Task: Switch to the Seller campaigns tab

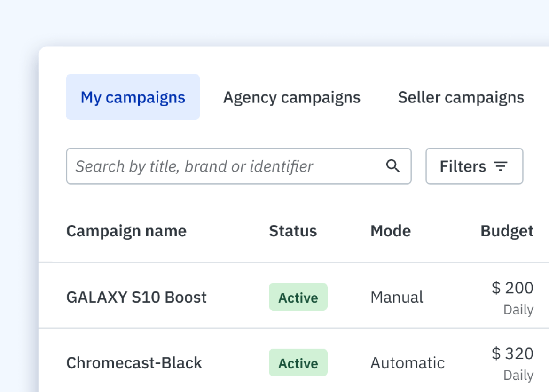Action: [x=461, y=97]
